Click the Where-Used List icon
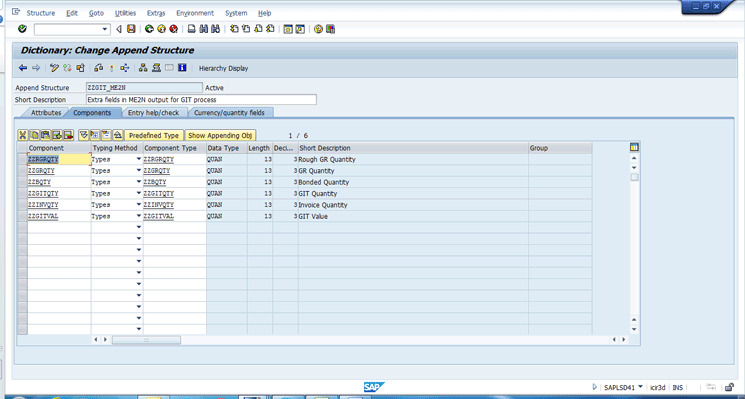Screen dimensions: 745x399 pyautogui.click(x=124, y=68)
